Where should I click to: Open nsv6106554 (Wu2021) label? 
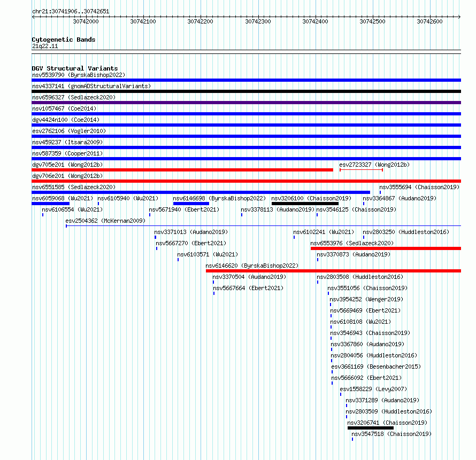[x=72, y=209]
